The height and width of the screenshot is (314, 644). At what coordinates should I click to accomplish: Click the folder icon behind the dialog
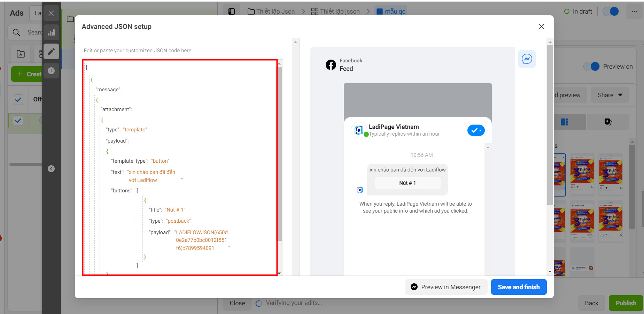pyautogui.click(x=70, y=19)
